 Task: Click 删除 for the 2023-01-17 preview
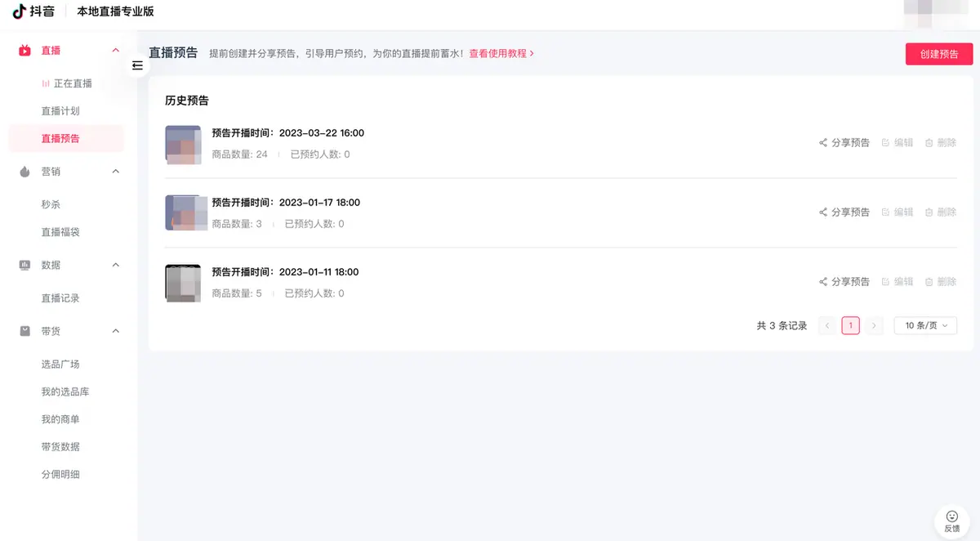click(941, 212)
